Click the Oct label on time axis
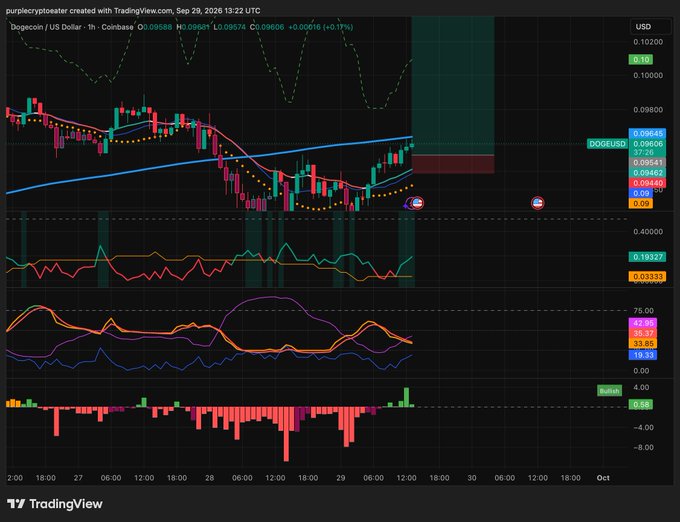The height and width of the screenshot is (522, 680). tap(603, 478)
